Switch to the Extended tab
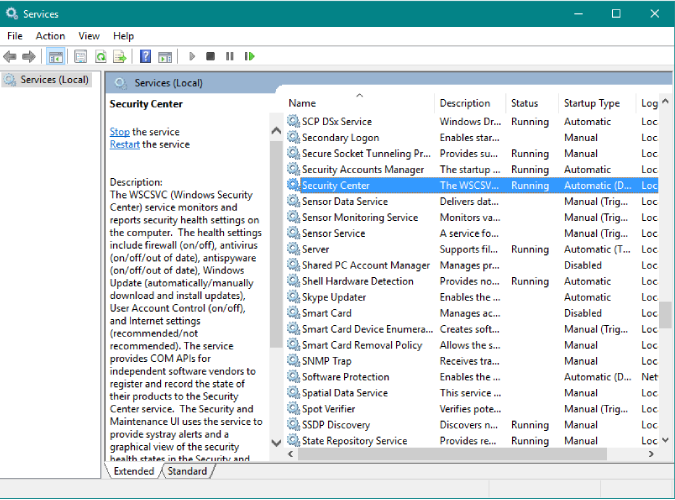The width and height of the screenshot is (675, 500). (133, 471)
